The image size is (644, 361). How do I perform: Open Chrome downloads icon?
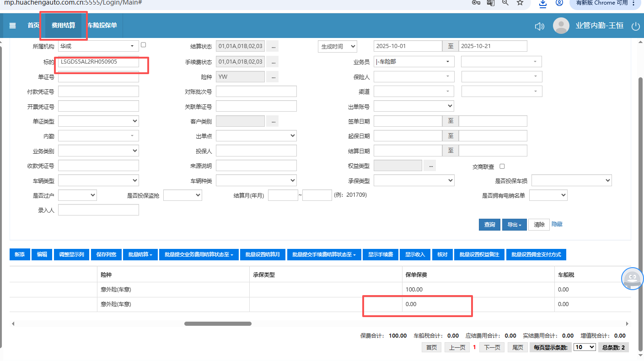click(543, 3)
